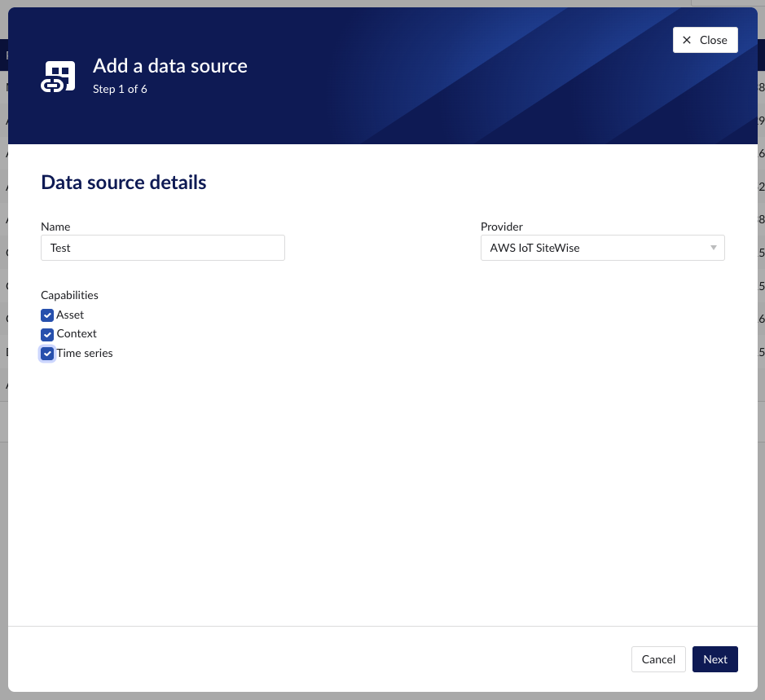
Task: Focus the Name input field
Action: [163, 248]
